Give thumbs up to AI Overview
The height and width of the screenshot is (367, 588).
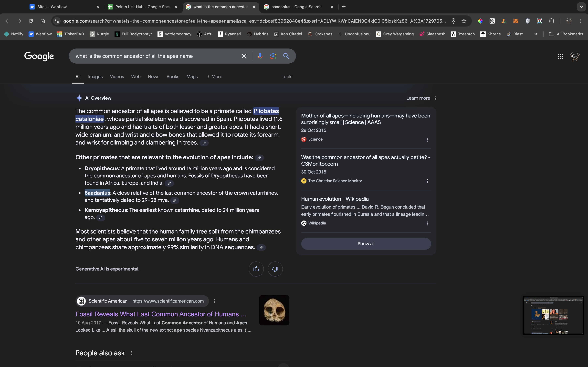tap(256, 269)
